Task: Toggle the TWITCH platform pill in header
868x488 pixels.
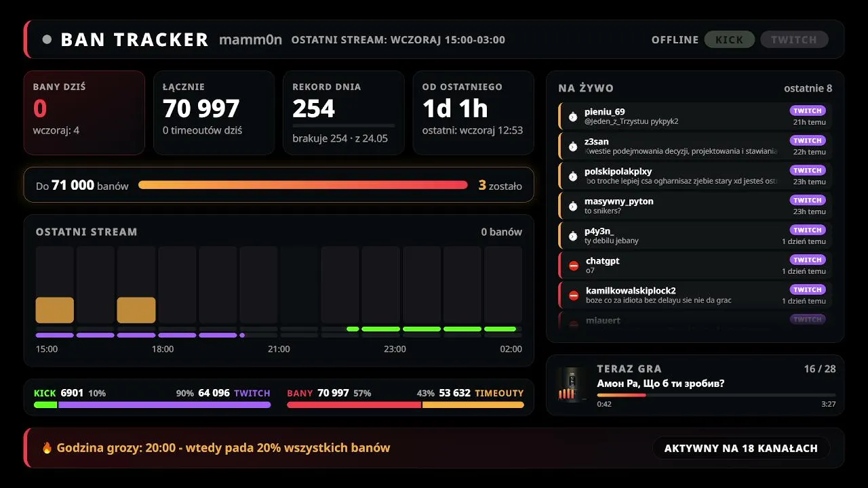Action: [x=794, y=39]
